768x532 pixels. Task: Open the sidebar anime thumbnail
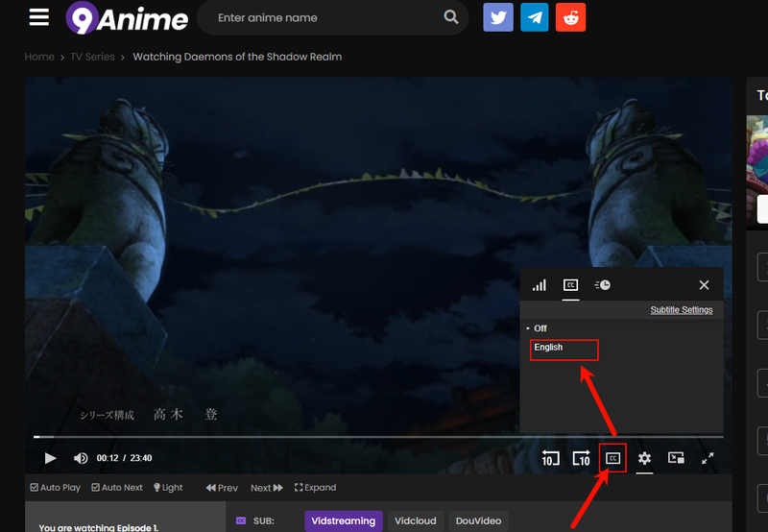[756, 173]
